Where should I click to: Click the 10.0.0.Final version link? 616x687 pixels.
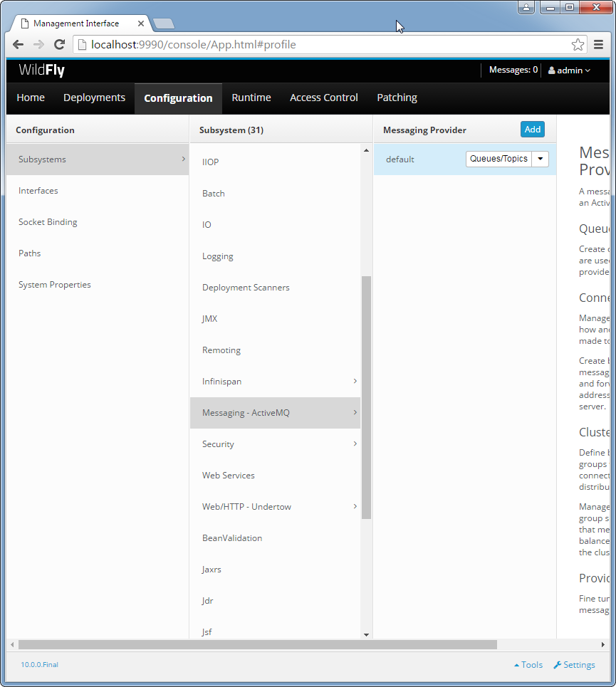(39, 665)
